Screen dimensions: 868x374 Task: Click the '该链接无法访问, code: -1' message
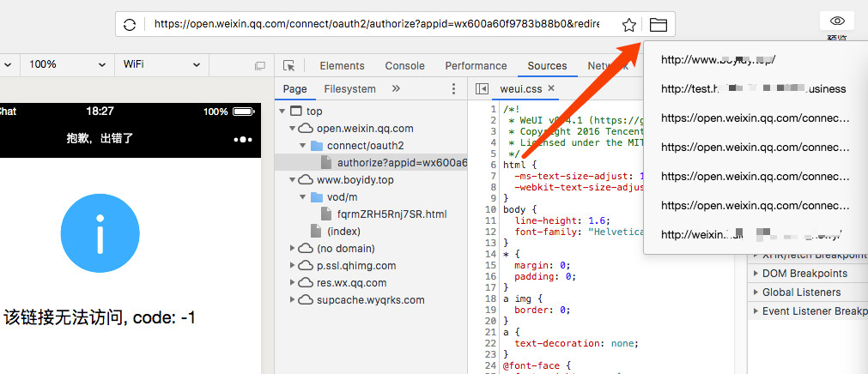pyautogui.click(x=100, y=317)
